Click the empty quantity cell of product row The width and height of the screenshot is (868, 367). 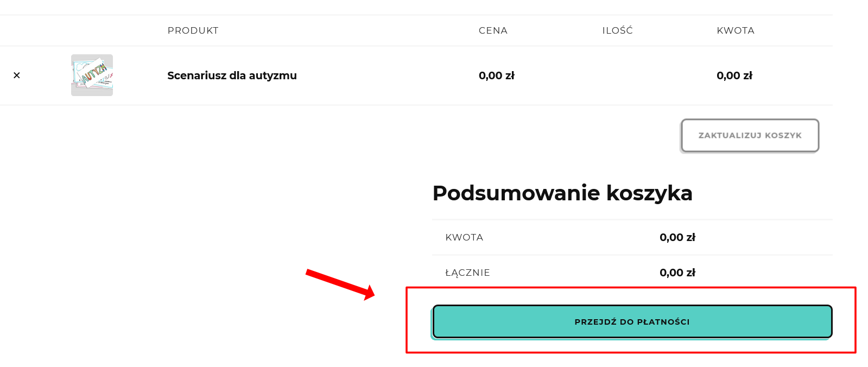pos(617,75)
